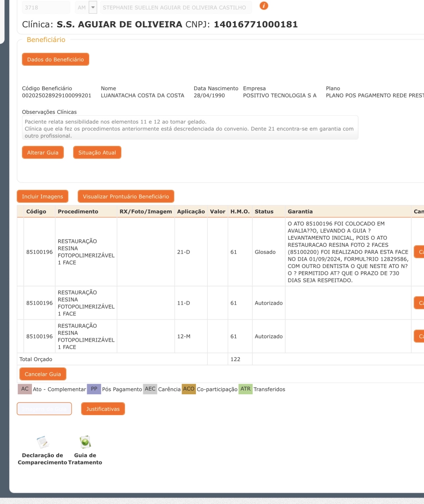This screenshot has width=424, height=504.
Task: Click the RX/Foto/Imagem column header
Action: pyautogui.click(x=146, y=212)
